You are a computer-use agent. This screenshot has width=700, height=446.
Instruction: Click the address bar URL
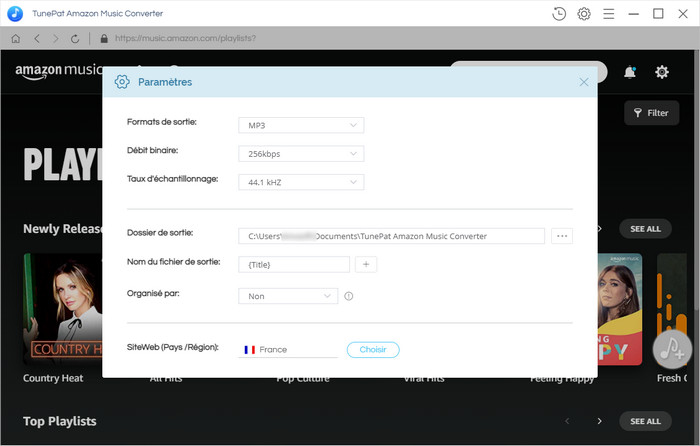coord(185,38)
